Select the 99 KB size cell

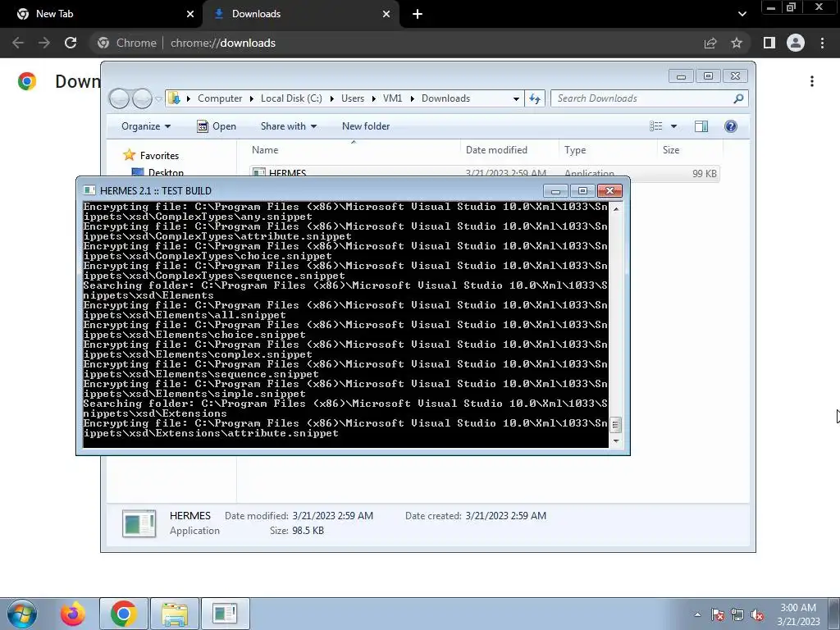tap(705, 172)
